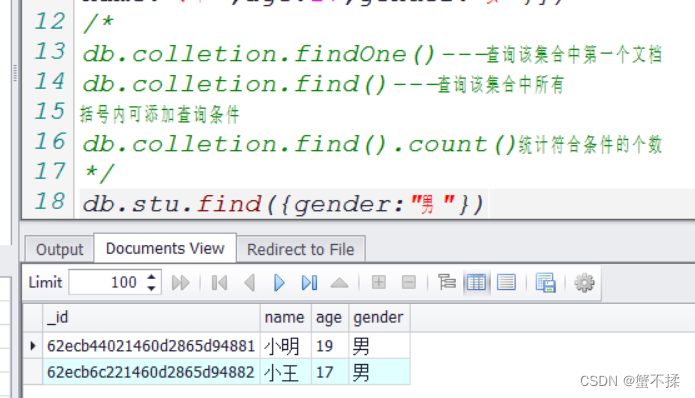The width and height of the screenshot is (695, 398).
Task: Go to next page of results
Action: click(x=279, y=282)
